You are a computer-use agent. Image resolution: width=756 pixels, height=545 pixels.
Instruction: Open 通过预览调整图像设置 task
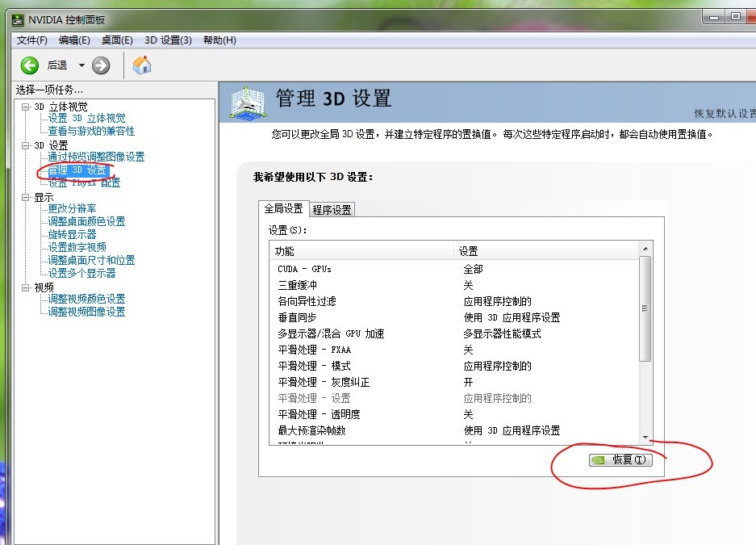[97, 157]
